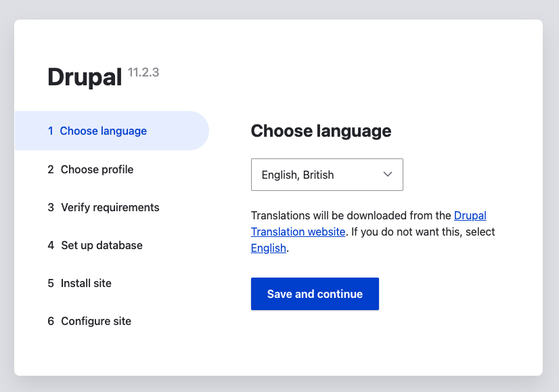Go to the Choose profile step
This screenshot has width=559, height=392.
click(x=97, y=169)
